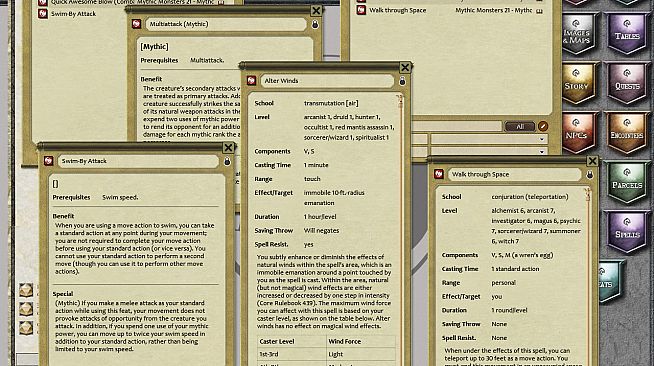Click 'immobile 10-ft. radius emanation' effect value
This screenshot has width=654, height=366.
point(334,198)
